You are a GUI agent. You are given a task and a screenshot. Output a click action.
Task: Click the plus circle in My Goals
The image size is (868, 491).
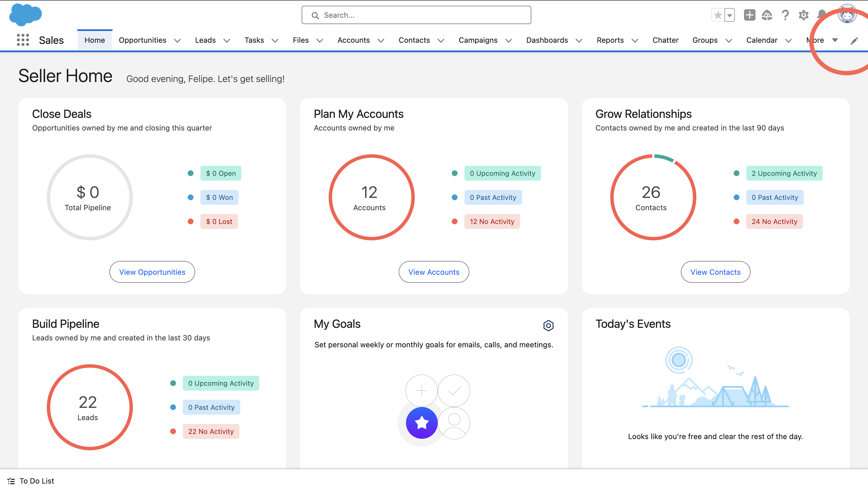pos(421,391)
